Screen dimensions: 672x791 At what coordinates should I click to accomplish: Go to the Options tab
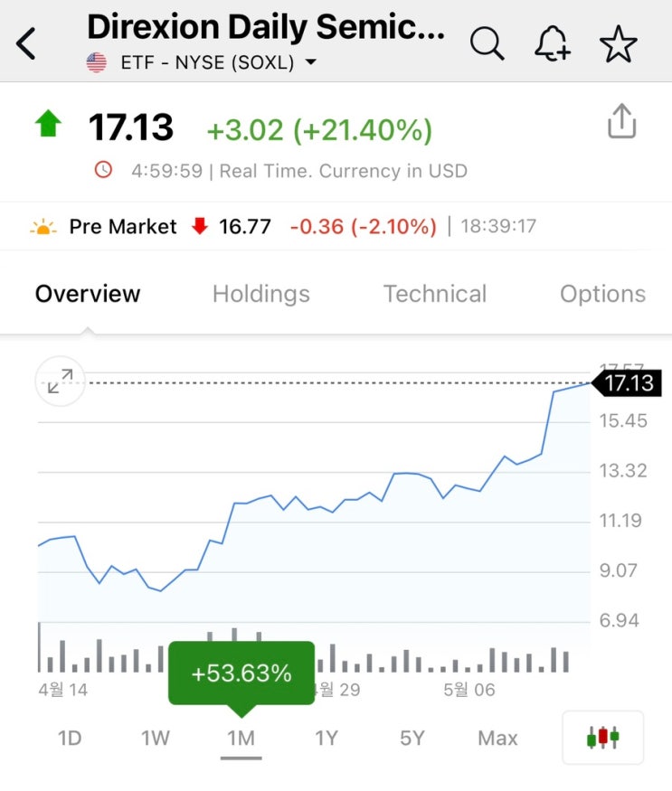click(x=602, y=294)
